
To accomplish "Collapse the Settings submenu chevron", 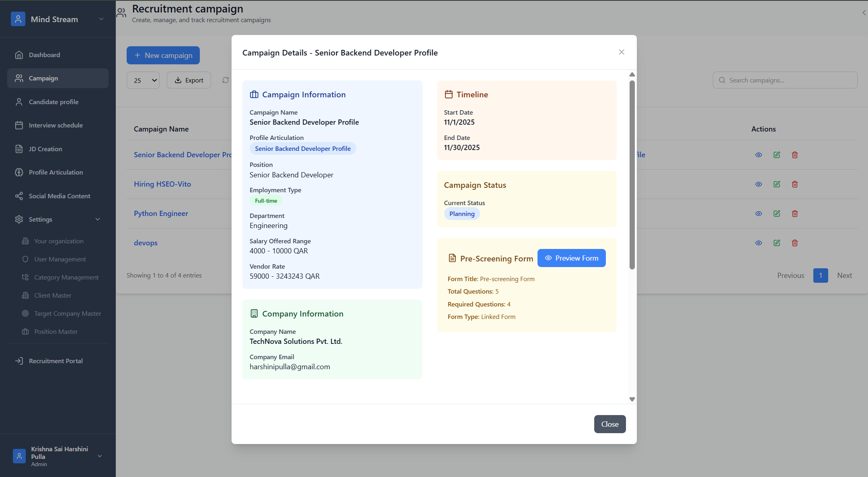I will pos(98,219).
